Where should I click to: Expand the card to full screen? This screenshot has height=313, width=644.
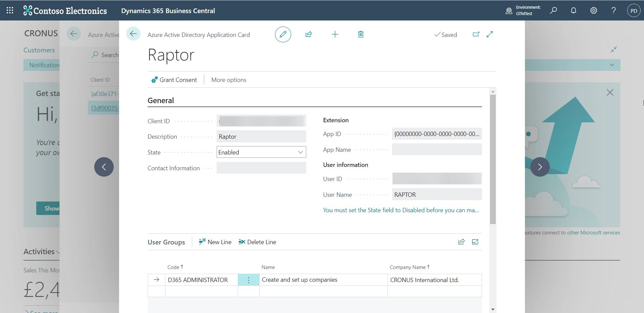pyautogui.click(x=490, y=34)
